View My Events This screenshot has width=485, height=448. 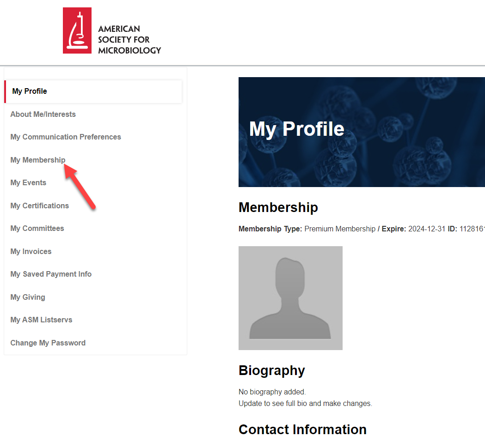tap(28, 182)
